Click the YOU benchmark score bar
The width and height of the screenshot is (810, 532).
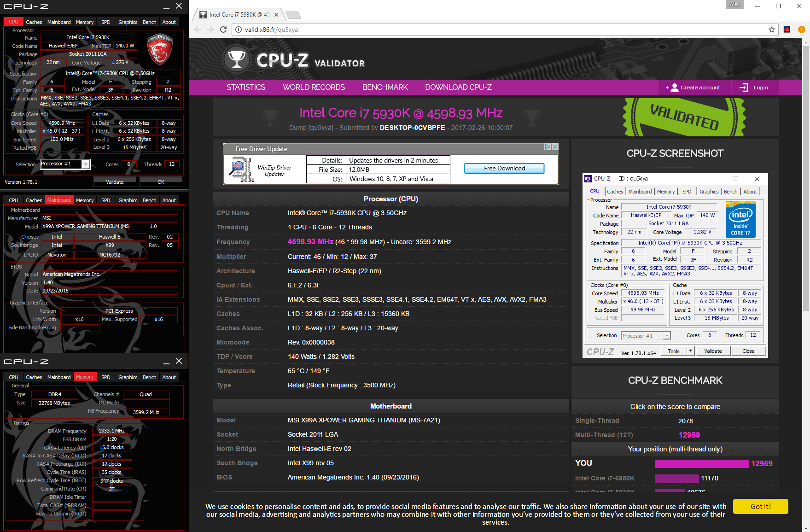point(702,464)
